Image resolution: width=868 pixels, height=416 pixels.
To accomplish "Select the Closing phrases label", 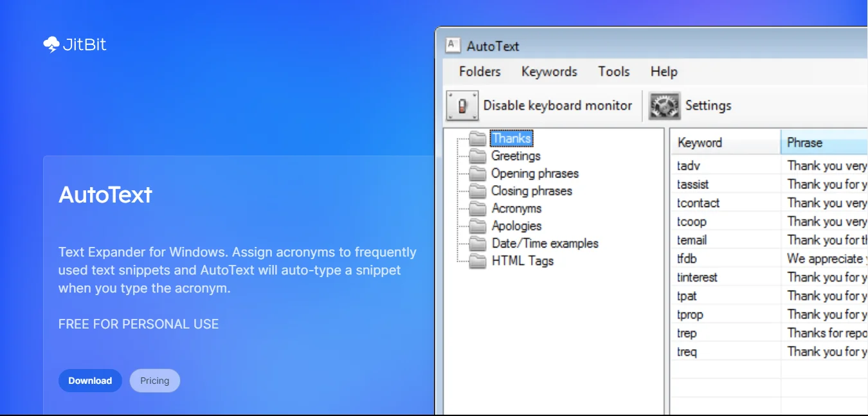I will [x=531, y=191].
